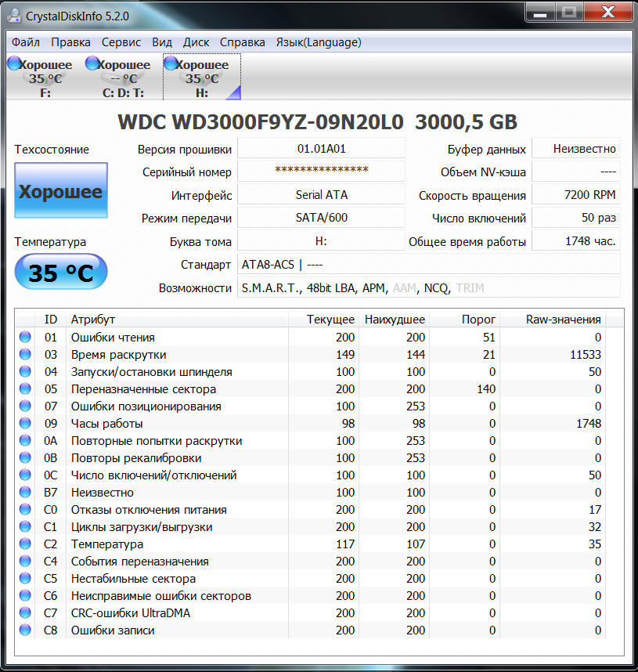Click the drive letter field H:
638x672 pixels.
coord(322,241)
